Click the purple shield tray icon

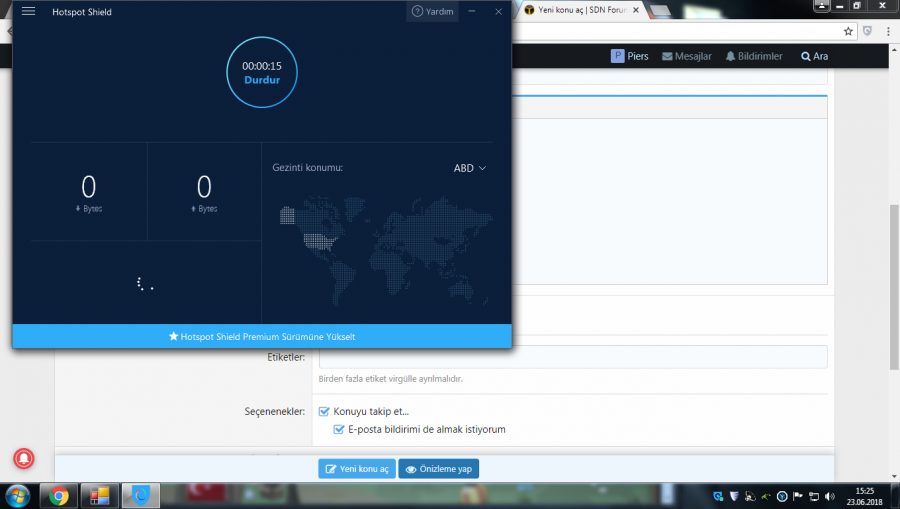click(734, 496)
